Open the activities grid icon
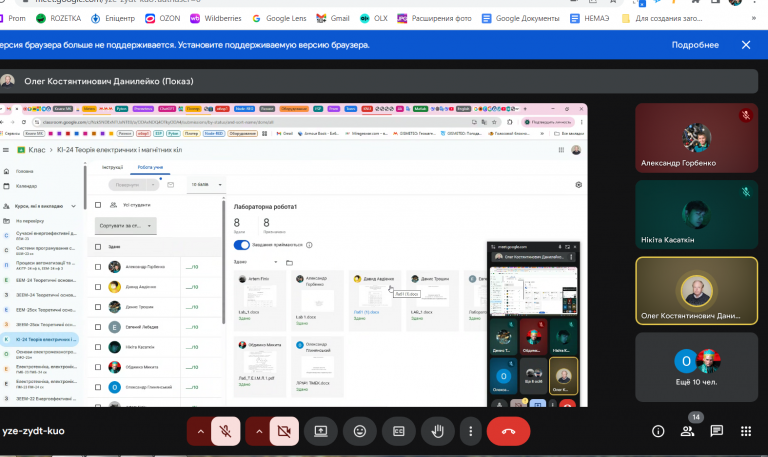The image size is (768, 457). (746, 431)
